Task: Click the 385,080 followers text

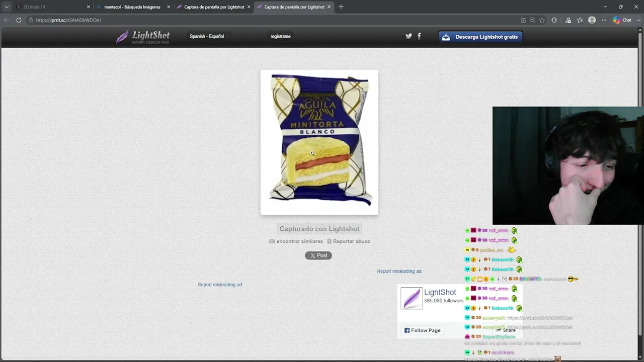Action: (443, 301)
